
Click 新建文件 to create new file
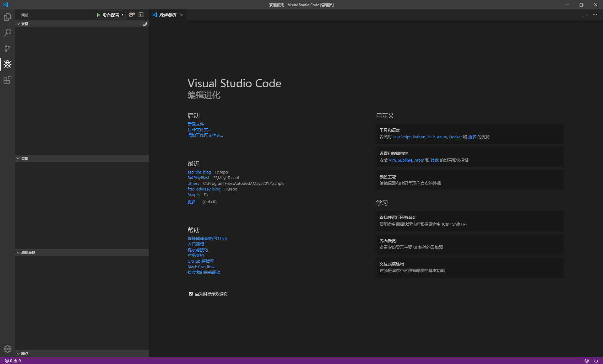[196, 124]
